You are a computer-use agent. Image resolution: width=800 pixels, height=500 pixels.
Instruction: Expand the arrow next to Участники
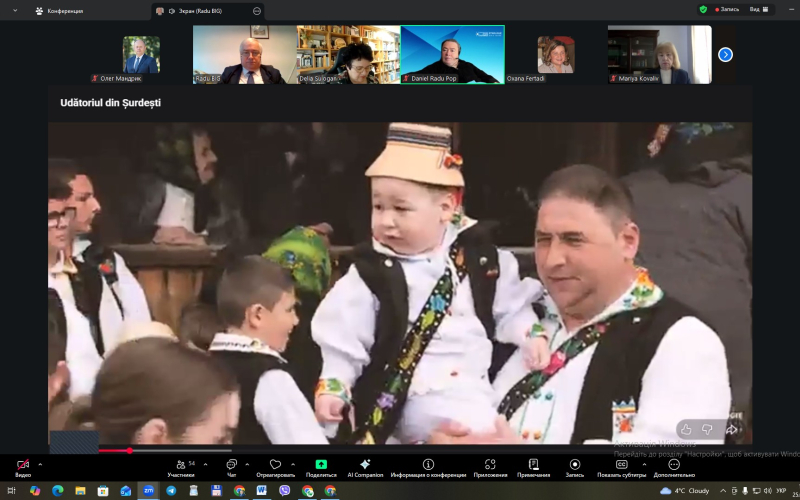point(199,464)
